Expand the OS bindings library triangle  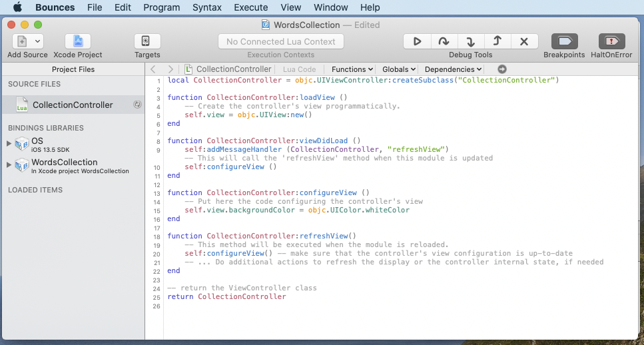(x=9, y=143)
